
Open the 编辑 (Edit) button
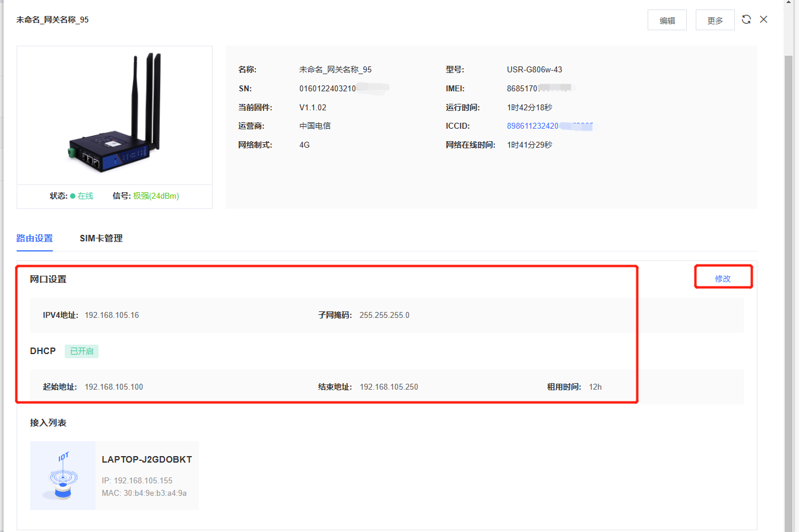pos(667,20)
